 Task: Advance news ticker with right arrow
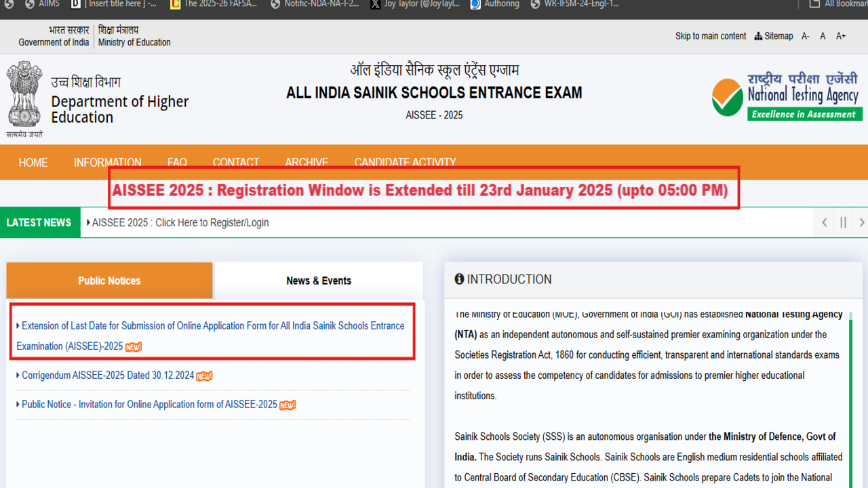862,222
